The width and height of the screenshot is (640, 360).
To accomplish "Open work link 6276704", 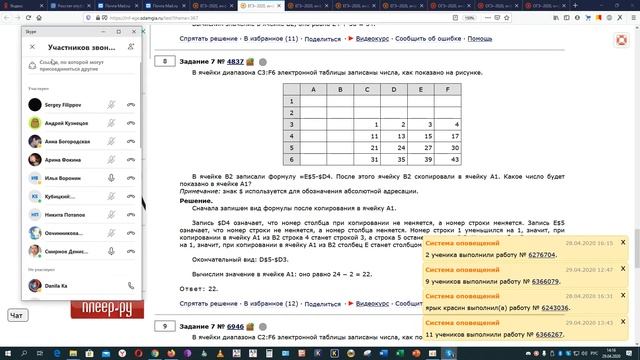I will tap(542, 255).
